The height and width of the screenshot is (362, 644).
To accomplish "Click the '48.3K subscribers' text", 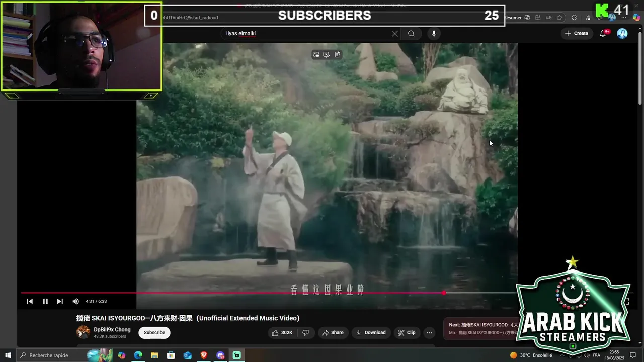I will [x=110, y=336].
